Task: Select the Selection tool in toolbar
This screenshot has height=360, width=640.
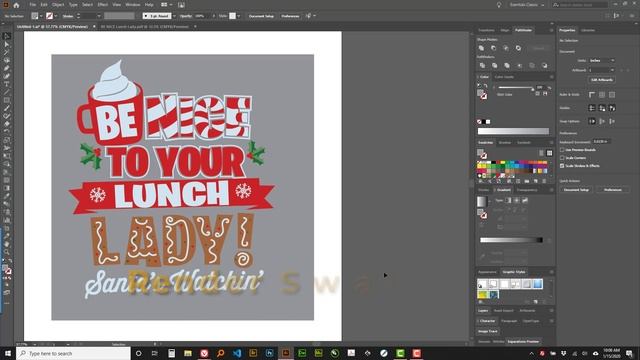Action: coord(7,36)
